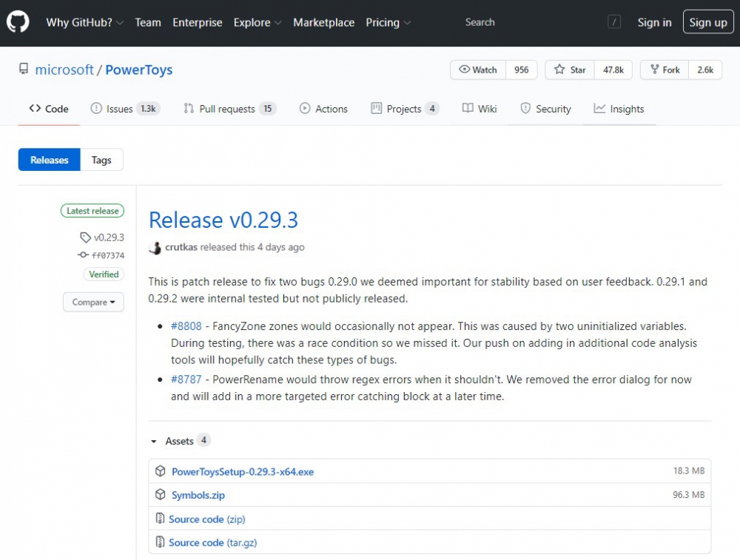The image size is (740, 560).
Task: Click the tag icon next to v0.29.3
Action: 85,237
